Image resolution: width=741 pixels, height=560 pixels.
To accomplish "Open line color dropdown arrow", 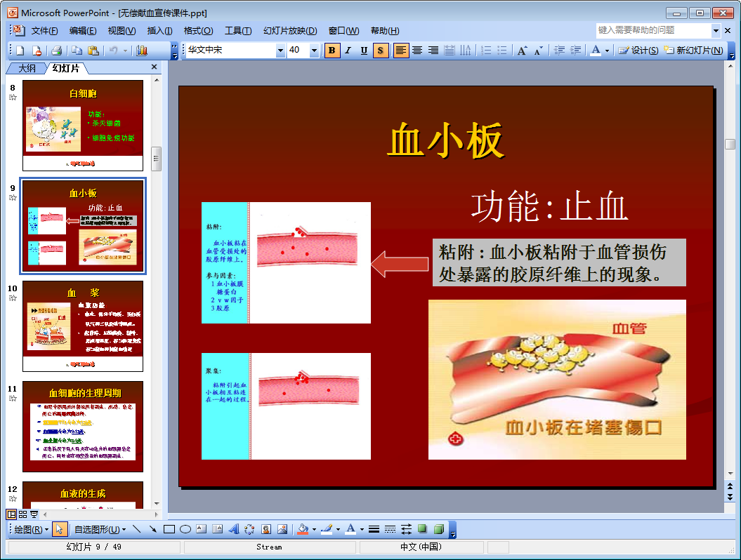I will [x=338, y=529].
